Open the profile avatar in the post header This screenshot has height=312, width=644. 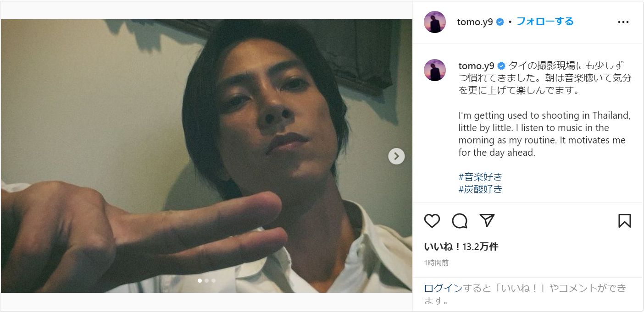point(435,22)
